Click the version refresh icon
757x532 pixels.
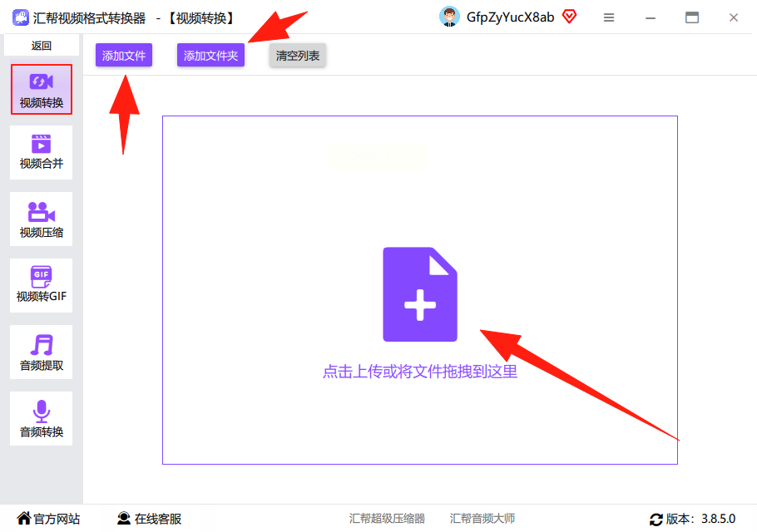656,520
